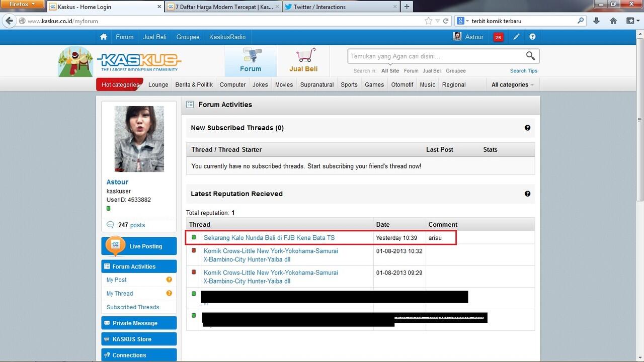Click the browser search bar magnifier icon
The height and width of the screenshot is (362, 644).
(x=581, y=21)
